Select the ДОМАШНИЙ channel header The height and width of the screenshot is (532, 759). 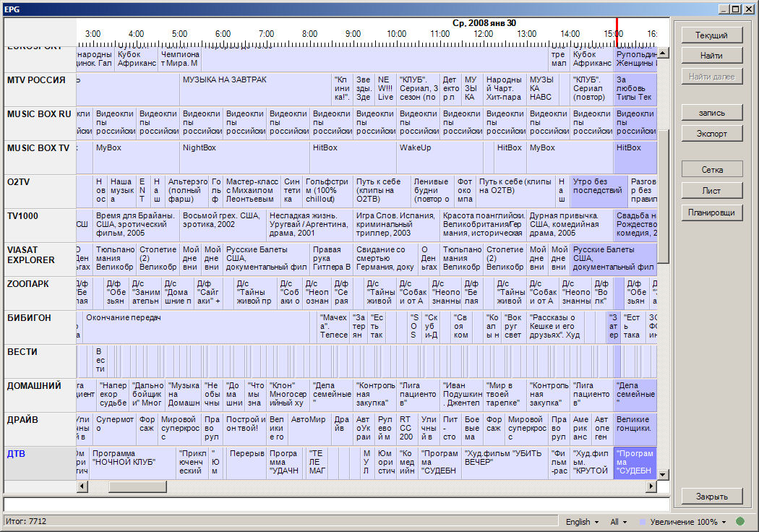[x=40, y=395]
